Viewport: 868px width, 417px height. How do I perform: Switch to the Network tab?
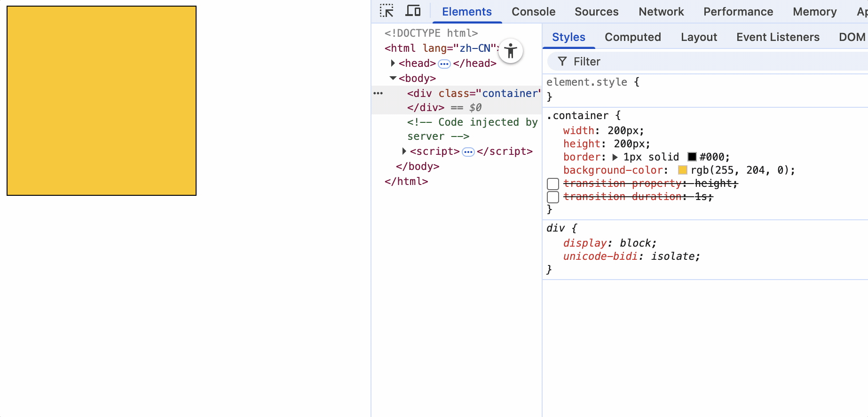click(661, 12)
